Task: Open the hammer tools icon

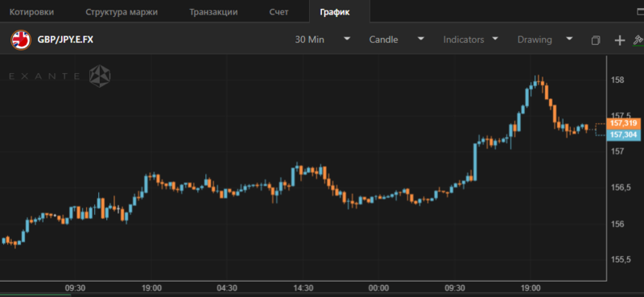Action: [638, 40]
